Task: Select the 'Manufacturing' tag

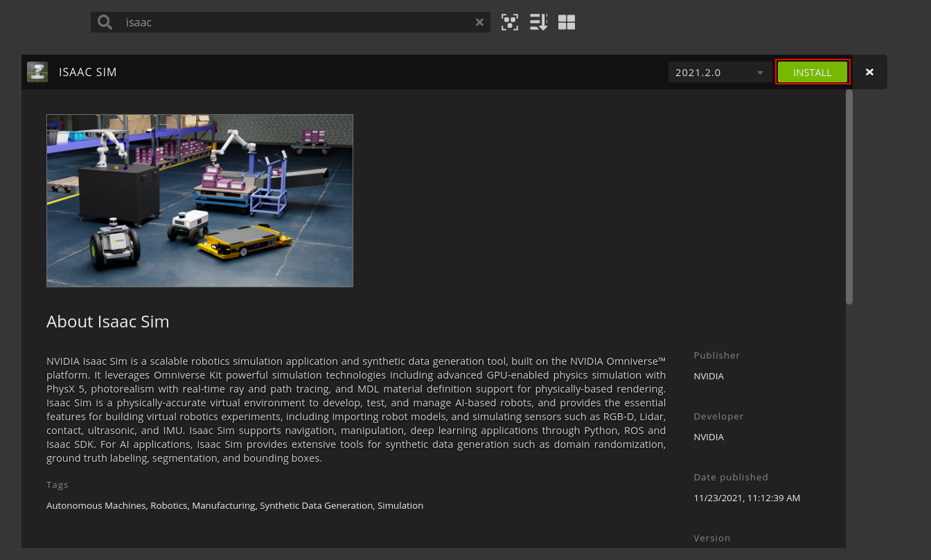Action: [224, 505]
